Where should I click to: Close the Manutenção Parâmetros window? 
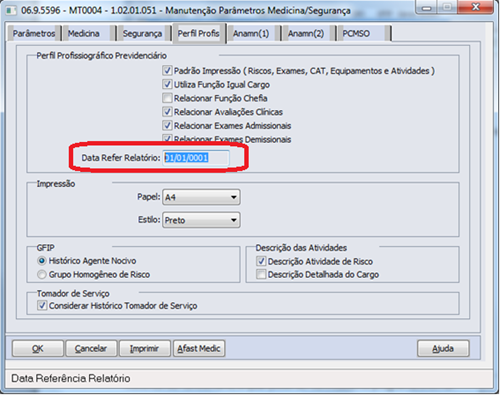point(476,7)
